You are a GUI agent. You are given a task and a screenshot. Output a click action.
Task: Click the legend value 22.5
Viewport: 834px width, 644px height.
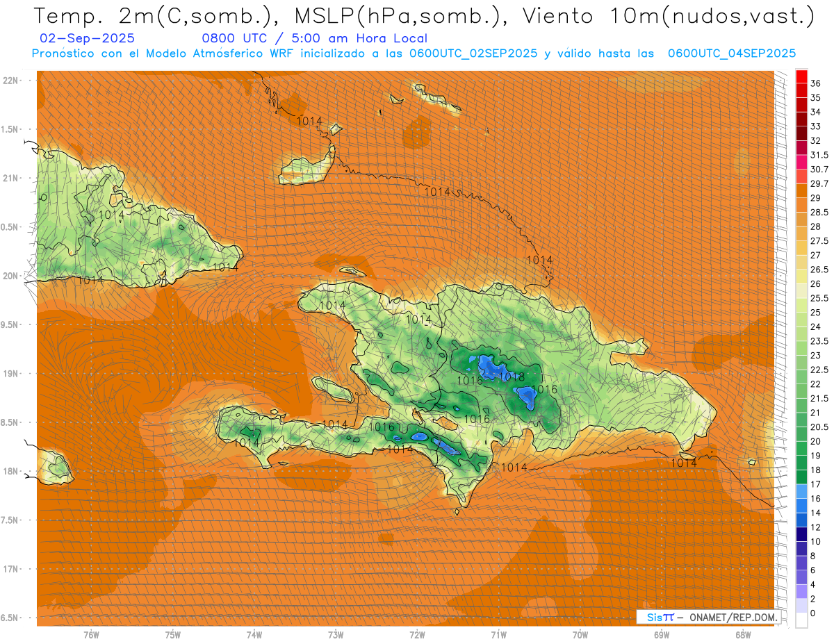819,370
